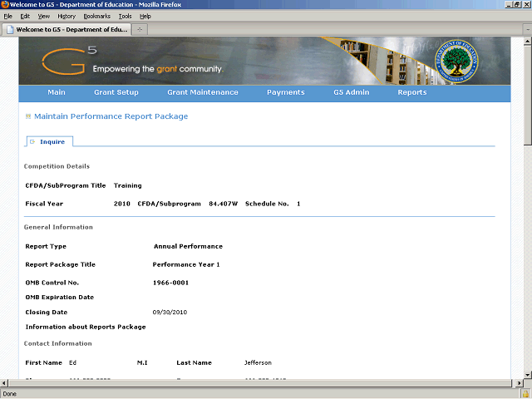Screen dimensions: 532x399
Task: Open the Help menu
Action: (x=145, y=17)
